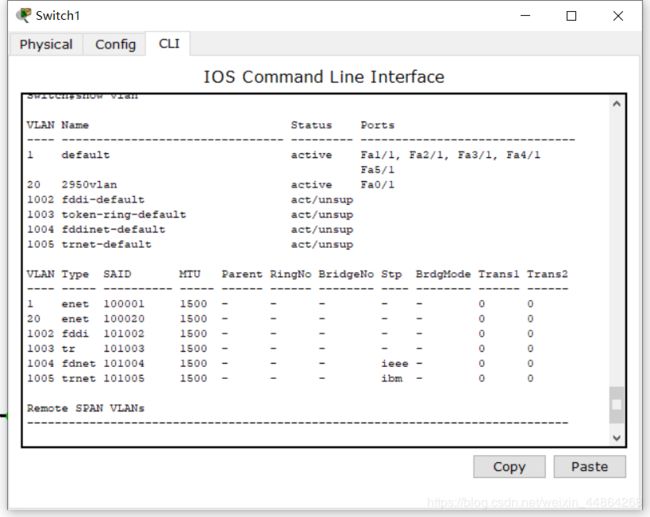Screen dimensions: 650x517
Task: Click the Copy button
Action: (509, 466)
